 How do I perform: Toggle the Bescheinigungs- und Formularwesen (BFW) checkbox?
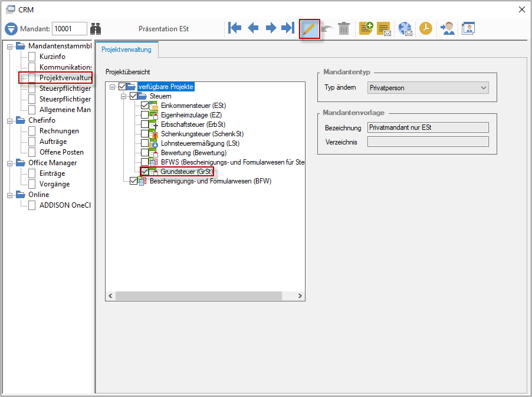[x=134, y=181]
